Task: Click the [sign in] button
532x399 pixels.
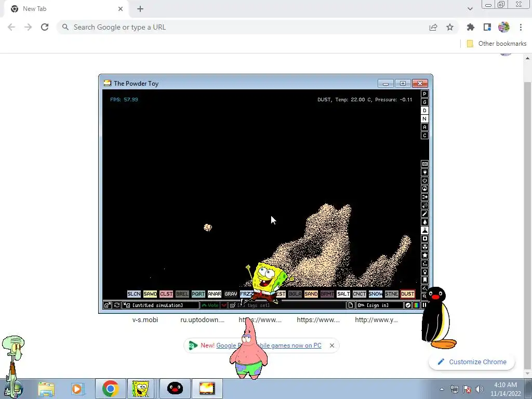Action: [x=380, y=305]
